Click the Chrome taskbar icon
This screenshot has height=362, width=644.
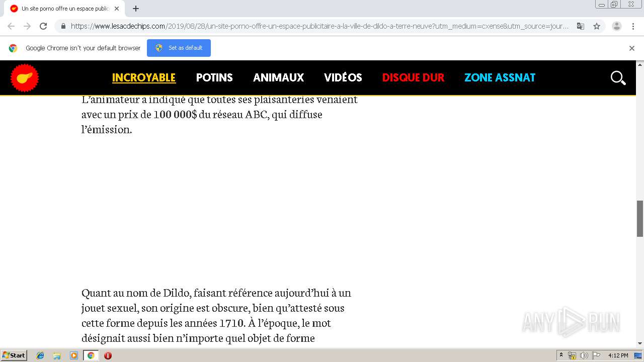point(91,355)
